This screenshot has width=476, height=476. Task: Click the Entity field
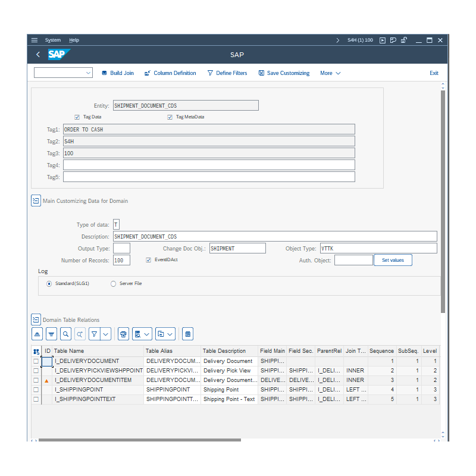coord(186,105)
